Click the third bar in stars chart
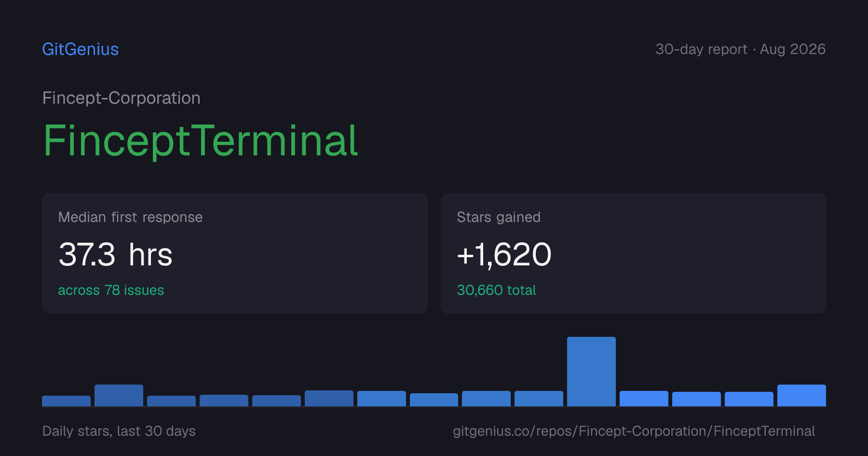 click(x=171, y=401)
